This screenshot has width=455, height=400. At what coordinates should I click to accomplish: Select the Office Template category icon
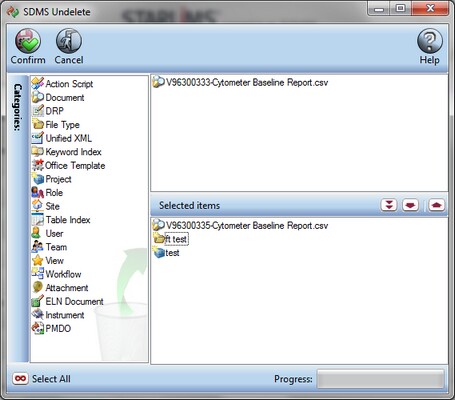click(x=38, y=165)
